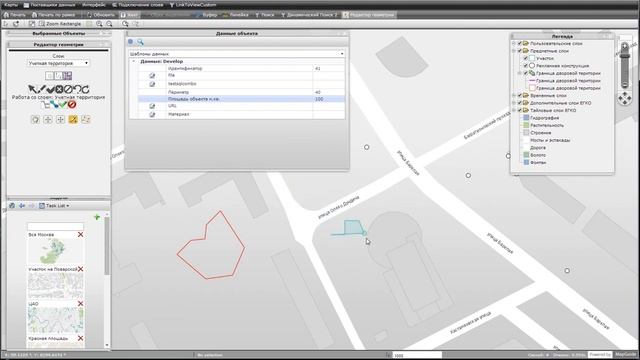Open the 'Карты' menu
Viewport: 640px width, 360px height.
pyautogui.click(x=11, y=5)
